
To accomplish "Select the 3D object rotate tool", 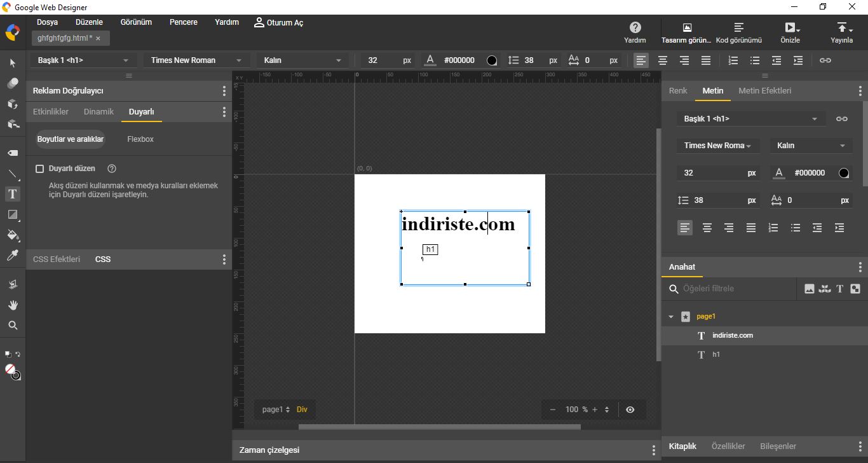I will pyautogui.click(x=12, y=104).
